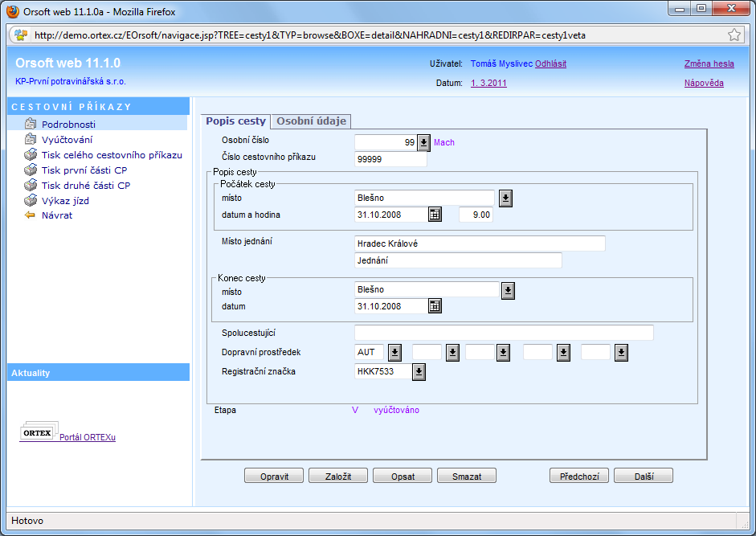
Task: Open calendar picker for Konec cesty date
Action: click(435, 306)
